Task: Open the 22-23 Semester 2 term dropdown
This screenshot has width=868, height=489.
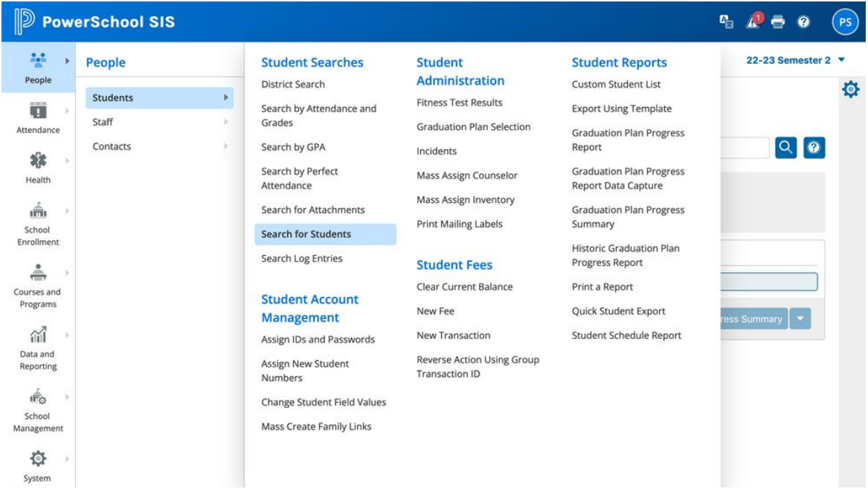Action: click(796, 60)
